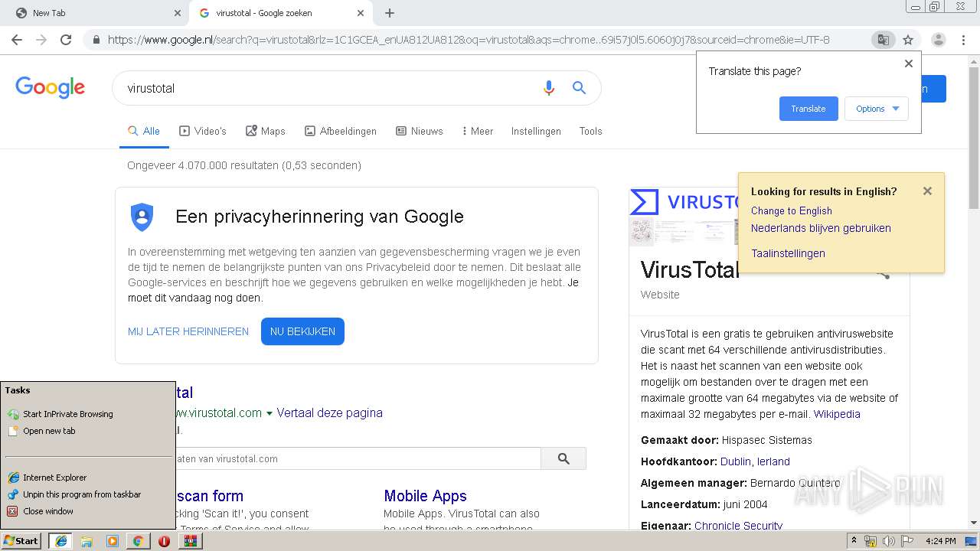Image resolution: width=980 pixels, height=551 pixels.
Task: Open the Windows Start button
Action: tap(21, 540)
